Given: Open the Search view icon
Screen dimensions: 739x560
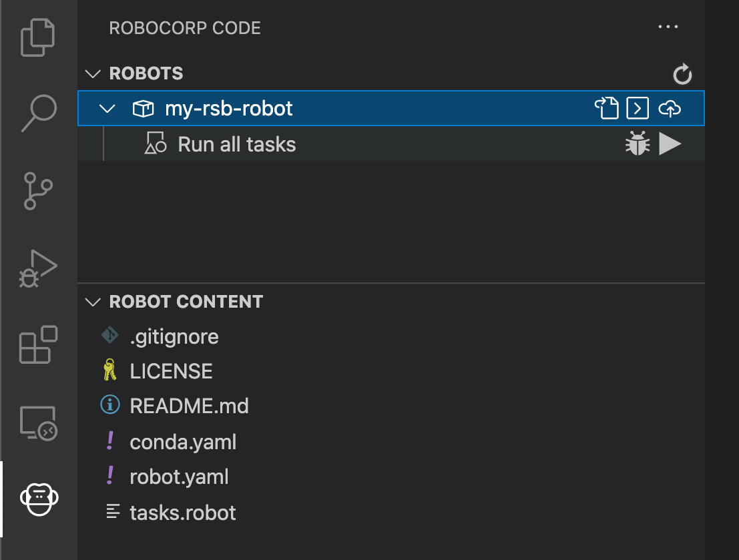Looking at the screenshot, I should pos(38,113).
